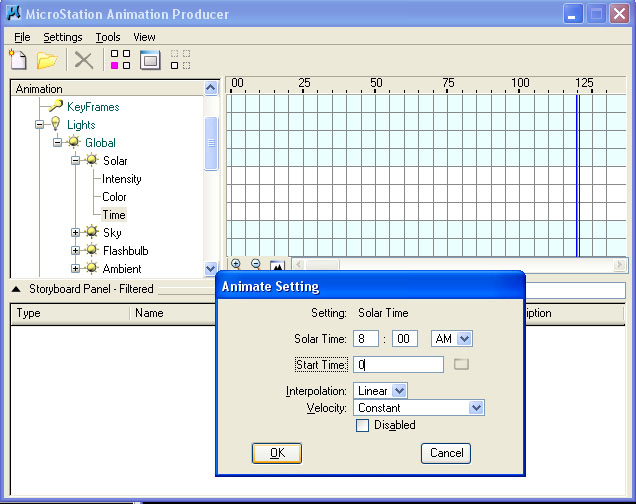This screenshot has width=636, height=504.
Task: Open script with the folder icon
Action: [46, 60]
